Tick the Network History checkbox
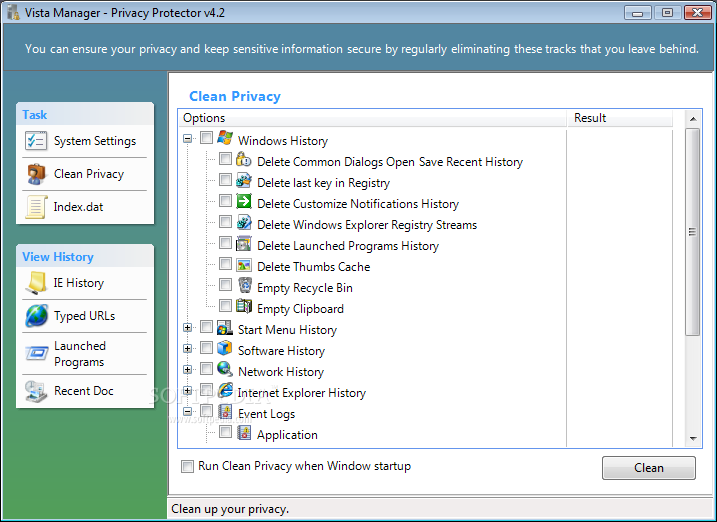The image size is (717, 522). 207,369
